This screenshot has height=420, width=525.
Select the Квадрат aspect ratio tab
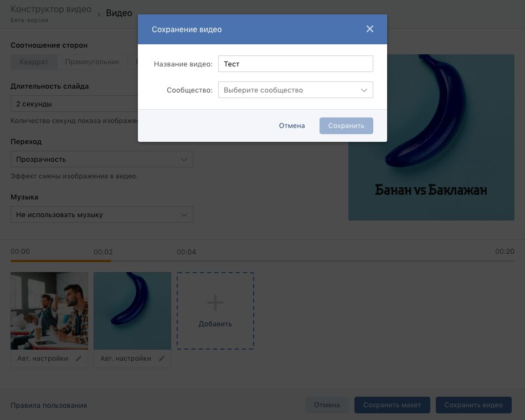(34, 62)
